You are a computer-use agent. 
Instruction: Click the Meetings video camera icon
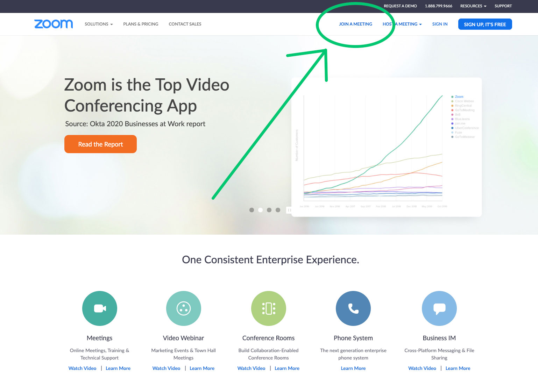100,308
